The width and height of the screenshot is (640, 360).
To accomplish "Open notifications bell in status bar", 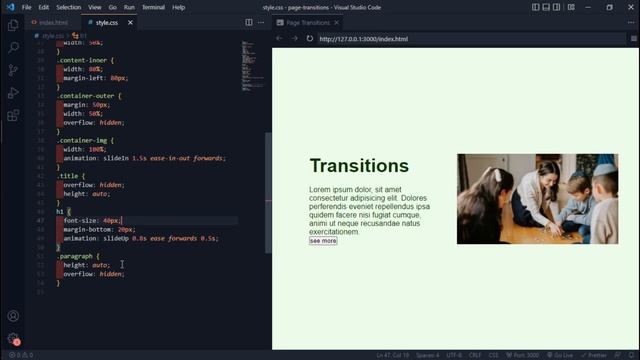I will click(632, 355).
